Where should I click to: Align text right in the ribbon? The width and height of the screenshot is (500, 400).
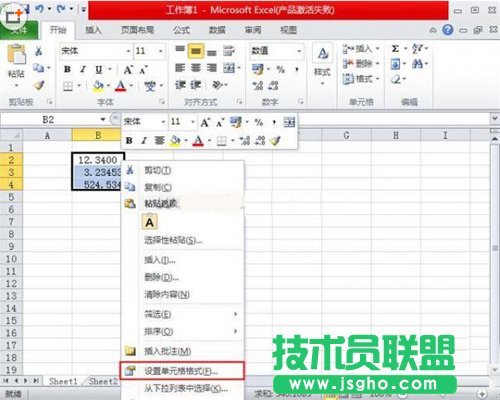pyautogui.click(x=212, y=68)
